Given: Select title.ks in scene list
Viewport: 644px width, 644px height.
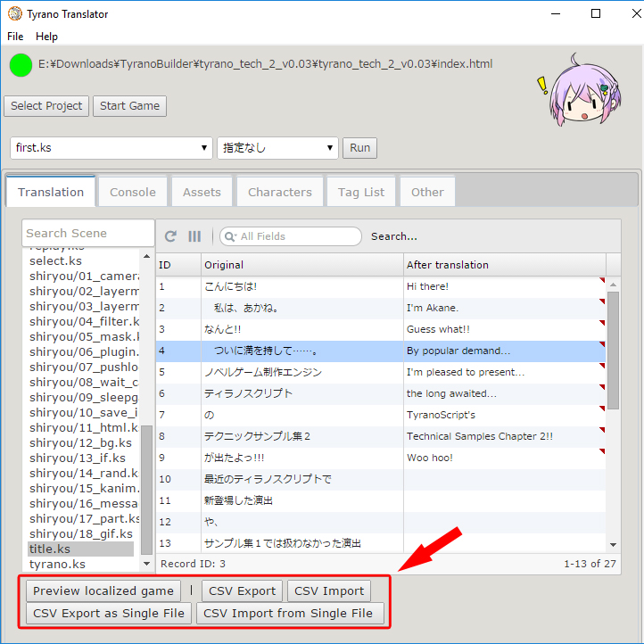Looking at the screenshot, I should tap(80, 549).
